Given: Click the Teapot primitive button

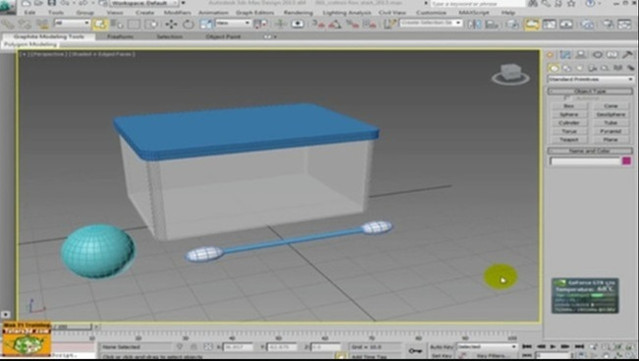Looking at the screenshot, I should (569, 139).
